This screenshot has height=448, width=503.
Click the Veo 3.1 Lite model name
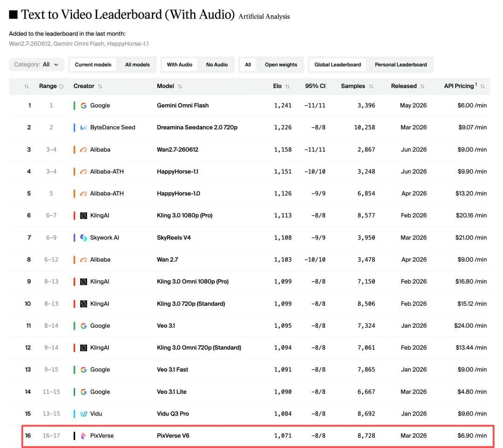[x=171, y=392]
